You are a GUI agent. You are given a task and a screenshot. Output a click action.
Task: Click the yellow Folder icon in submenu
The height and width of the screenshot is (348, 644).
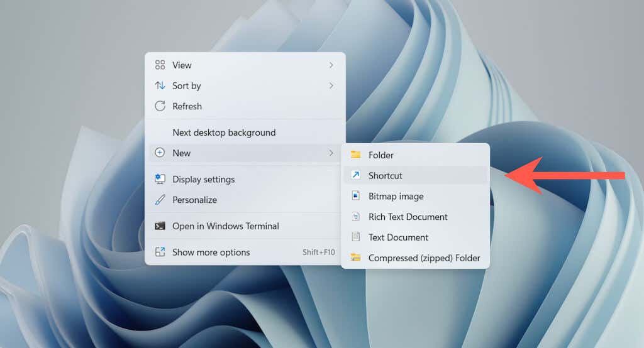[356, 155]
